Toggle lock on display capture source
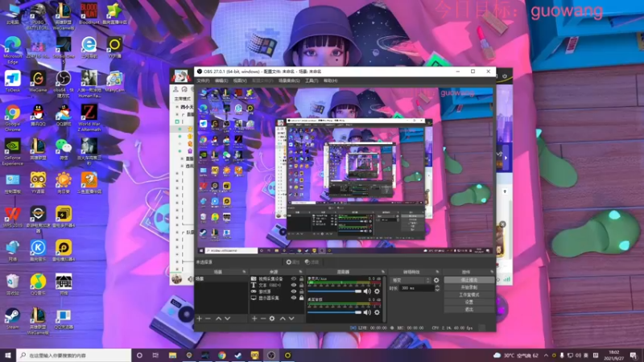The width and height of the screenshot is (644, 362). click(301, 298)
